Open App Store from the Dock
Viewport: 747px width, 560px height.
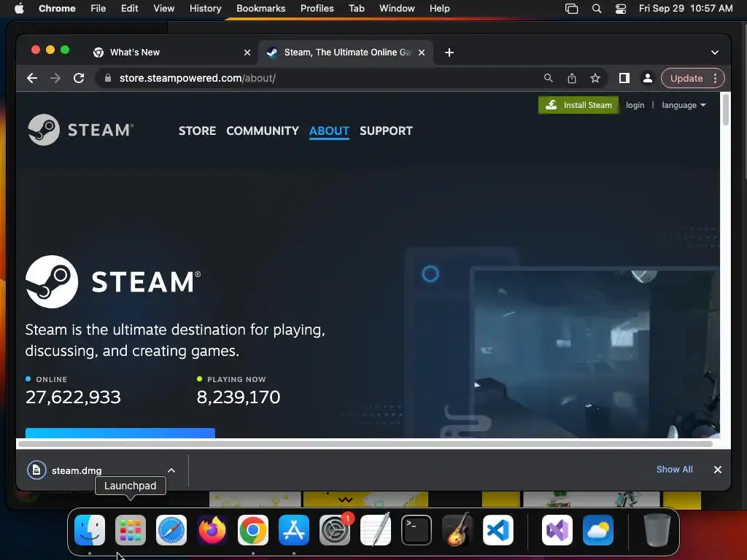pos(294,529)
